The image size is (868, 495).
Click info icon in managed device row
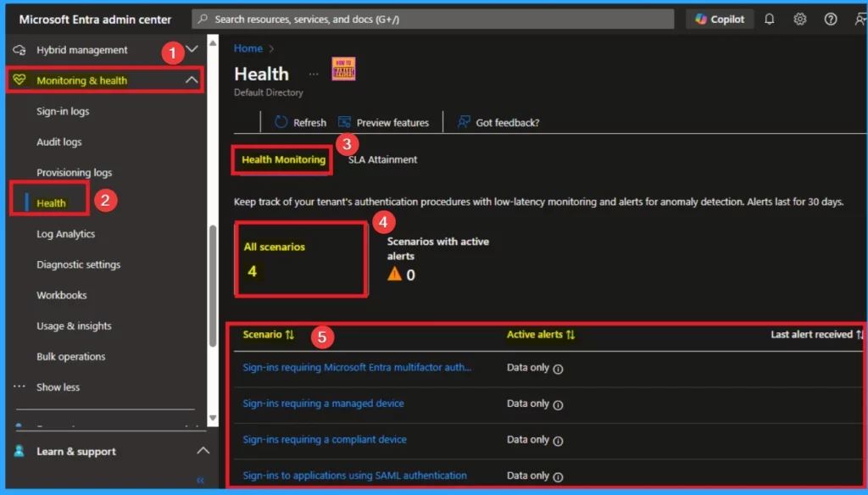point(558,405)
